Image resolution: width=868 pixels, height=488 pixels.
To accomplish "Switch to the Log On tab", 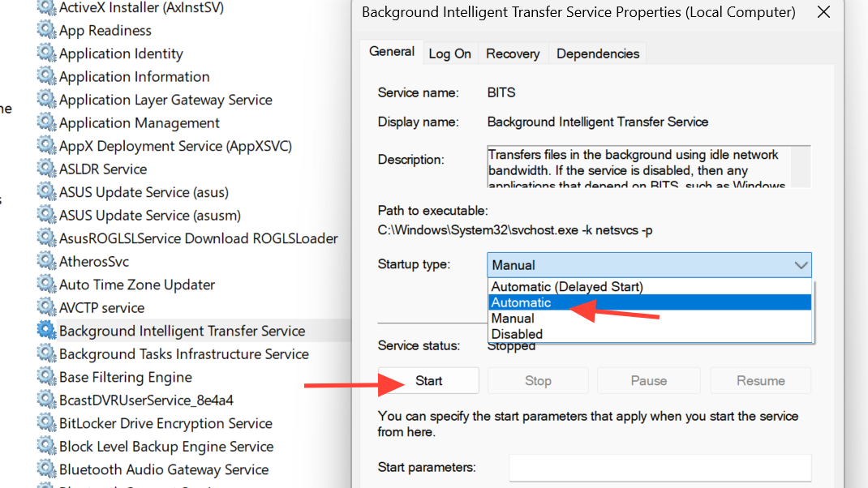I will [449, 54].
